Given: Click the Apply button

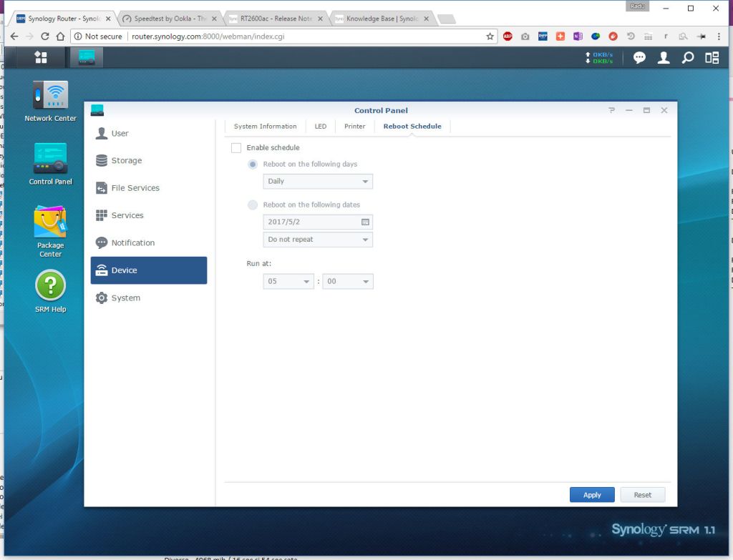Looking at the screenshot, I should point(592,495).
